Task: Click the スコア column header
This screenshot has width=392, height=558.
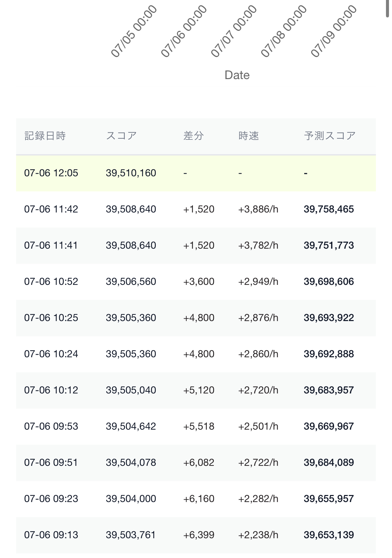Action: coord(121,136)
